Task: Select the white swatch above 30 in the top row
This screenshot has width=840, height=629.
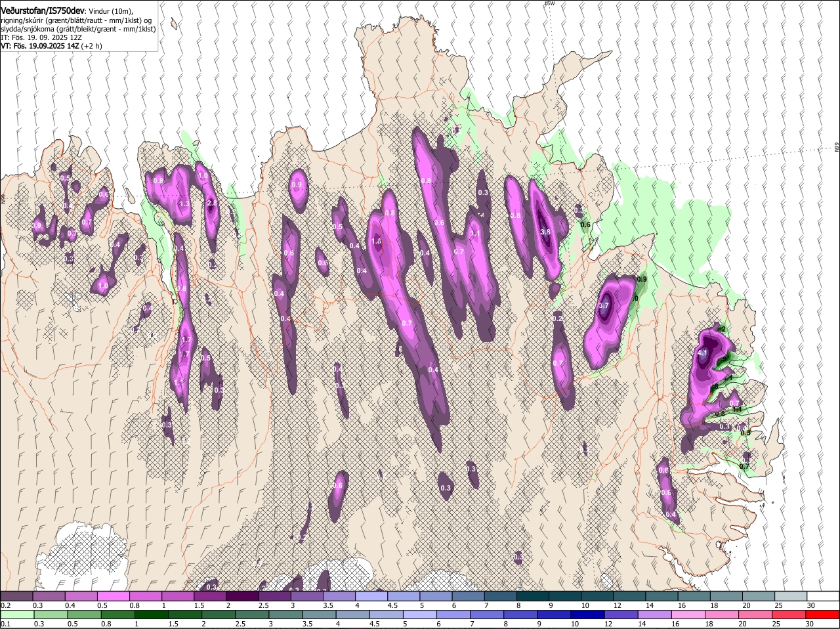Action: click(823, 596)
